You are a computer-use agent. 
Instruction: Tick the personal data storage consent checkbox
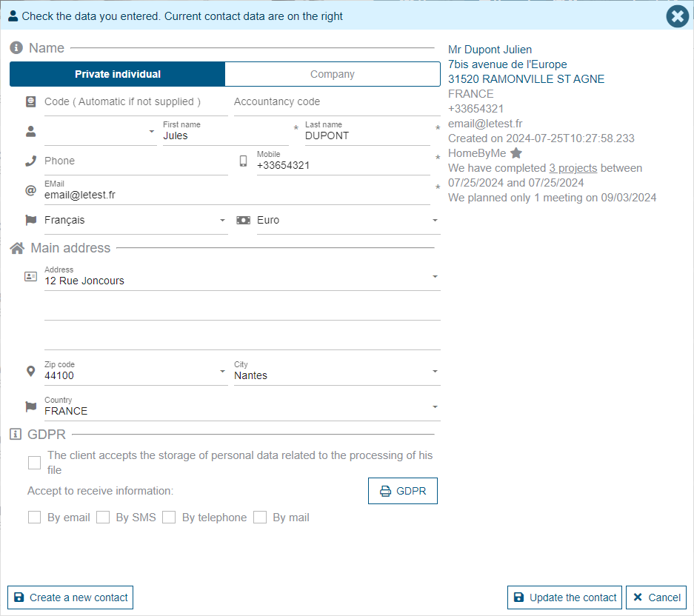34,463
